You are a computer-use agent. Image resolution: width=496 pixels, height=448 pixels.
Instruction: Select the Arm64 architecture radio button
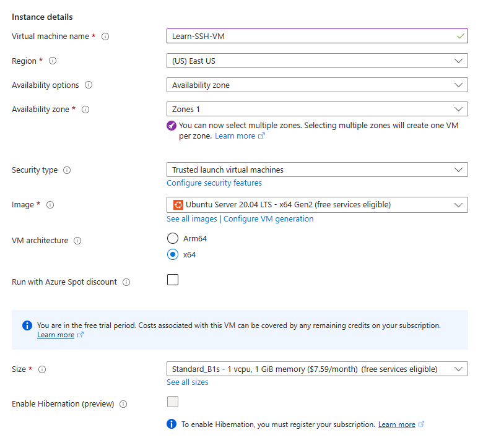(173, 238)
